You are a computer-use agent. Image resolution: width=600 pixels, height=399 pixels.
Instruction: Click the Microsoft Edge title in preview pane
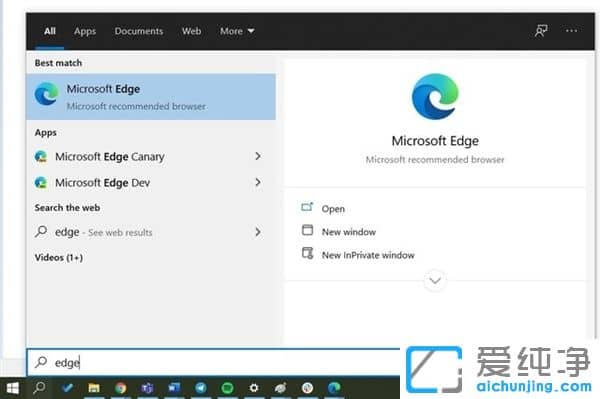(x=435, y=141)
